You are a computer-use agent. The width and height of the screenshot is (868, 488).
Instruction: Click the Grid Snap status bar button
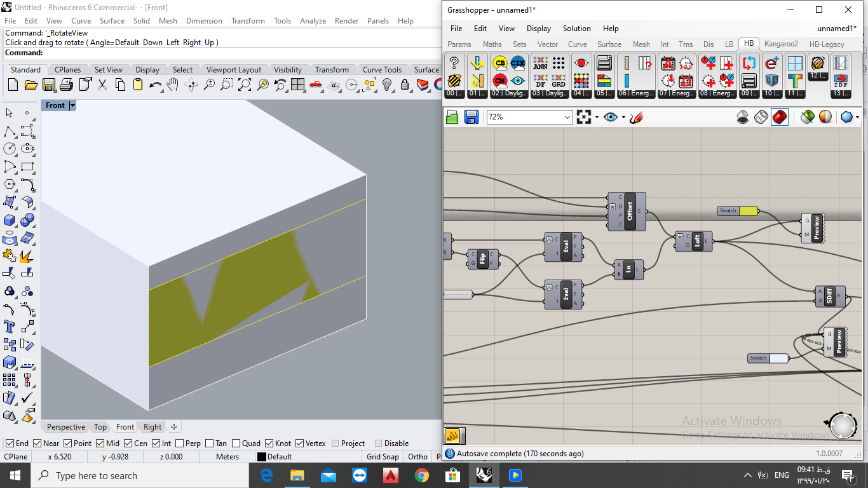click(383, 457)
